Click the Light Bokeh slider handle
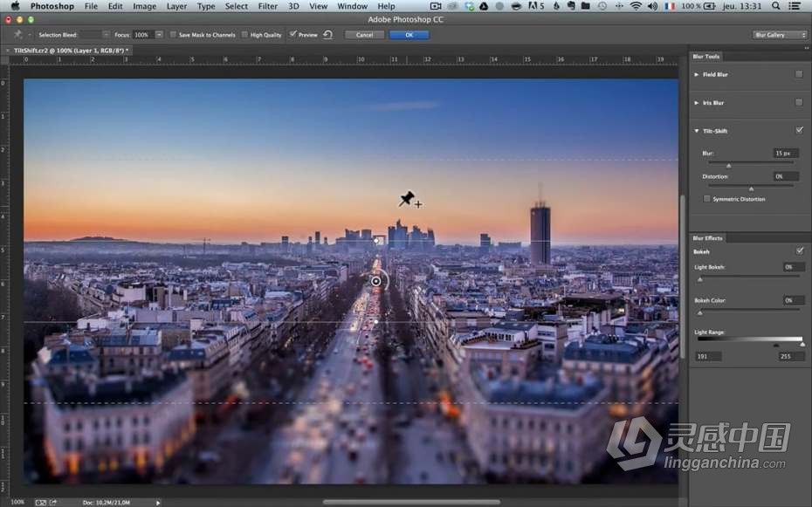 pos(700,279)
